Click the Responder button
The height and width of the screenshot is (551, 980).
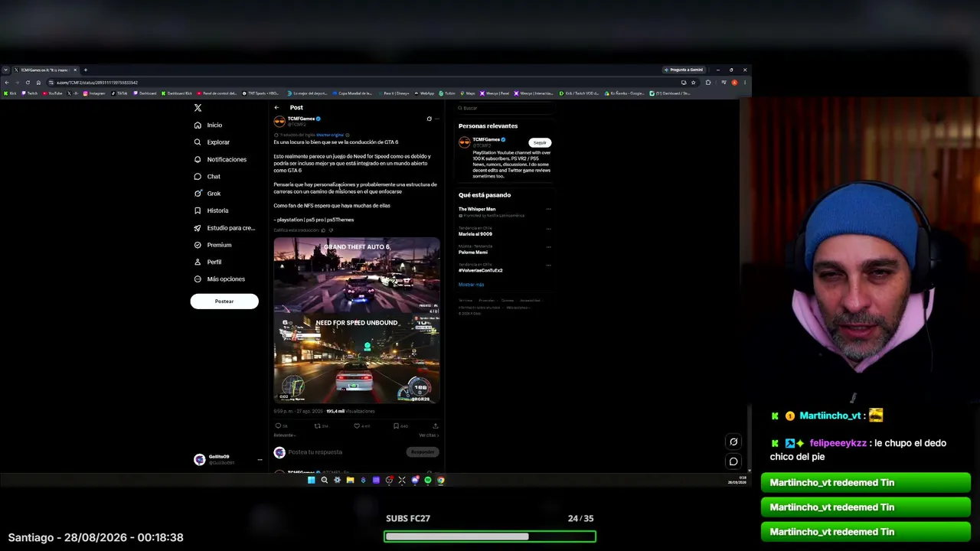point(423,452)
